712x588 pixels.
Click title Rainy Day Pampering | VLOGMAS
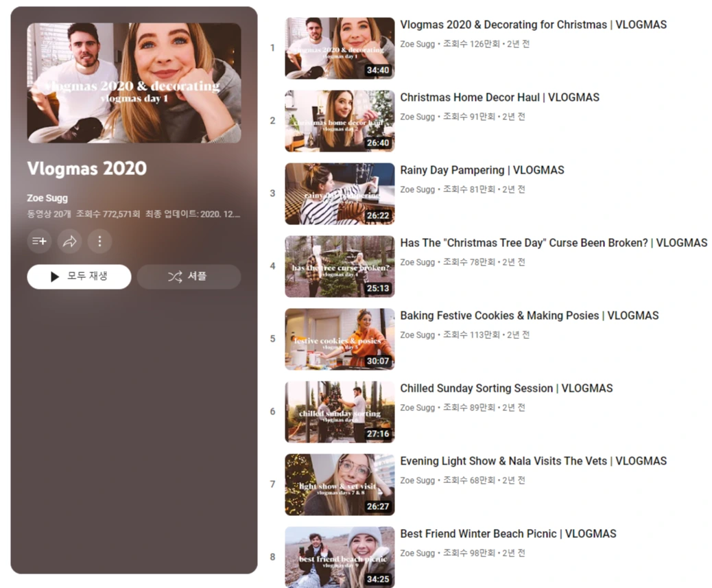pos(482,170)
